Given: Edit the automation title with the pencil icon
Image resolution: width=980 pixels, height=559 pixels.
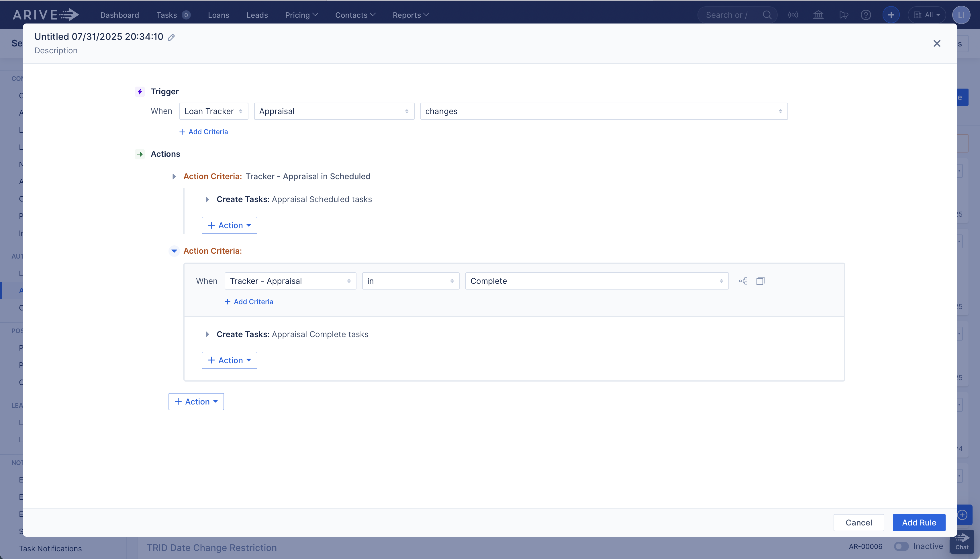Looking at the screenshot, I should (x=172, y=37).
